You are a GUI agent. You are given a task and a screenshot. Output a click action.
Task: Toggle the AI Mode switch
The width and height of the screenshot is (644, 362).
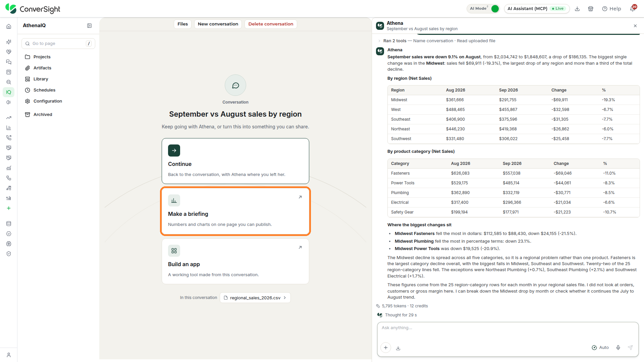[495, 9]
